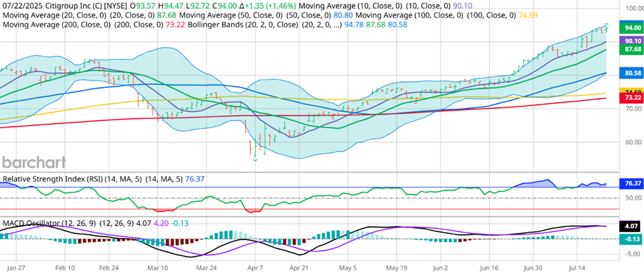Select the May 5 date label
This screenshot has width=644, height=275.
click(x=349, y=266)
